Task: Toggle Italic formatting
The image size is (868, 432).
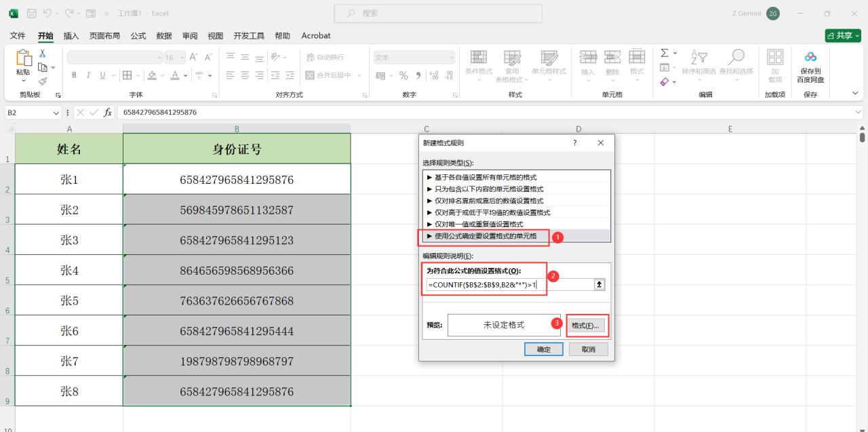Action: pyautogui.click(x=89, y=75)
